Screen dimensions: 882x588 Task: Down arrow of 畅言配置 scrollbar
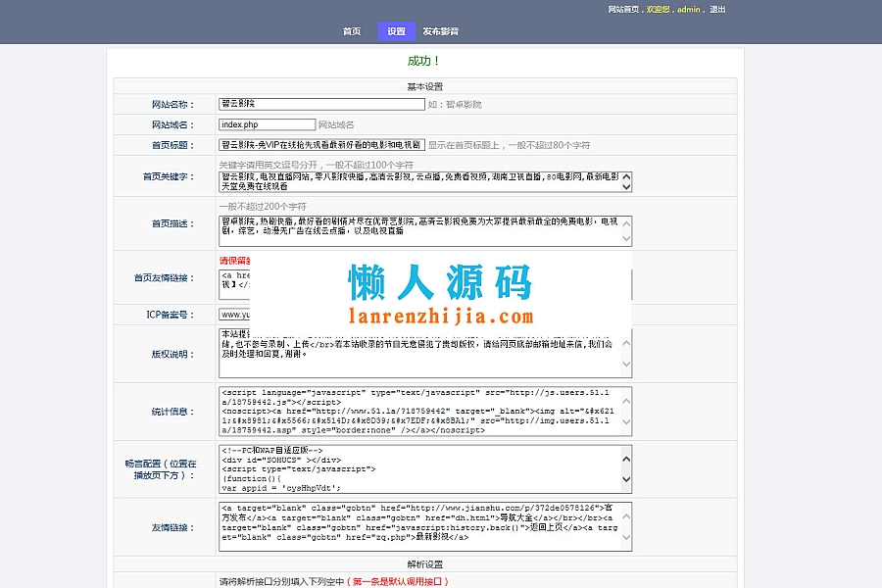(x=626, y=479)
